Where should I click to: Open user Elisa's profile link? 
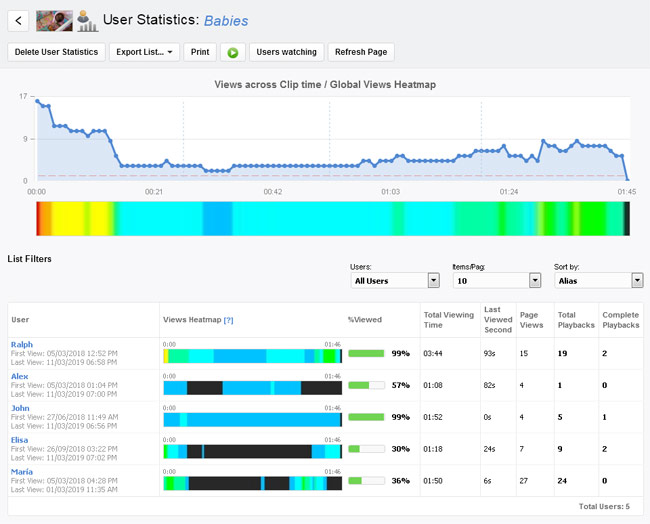click(19, 440)
